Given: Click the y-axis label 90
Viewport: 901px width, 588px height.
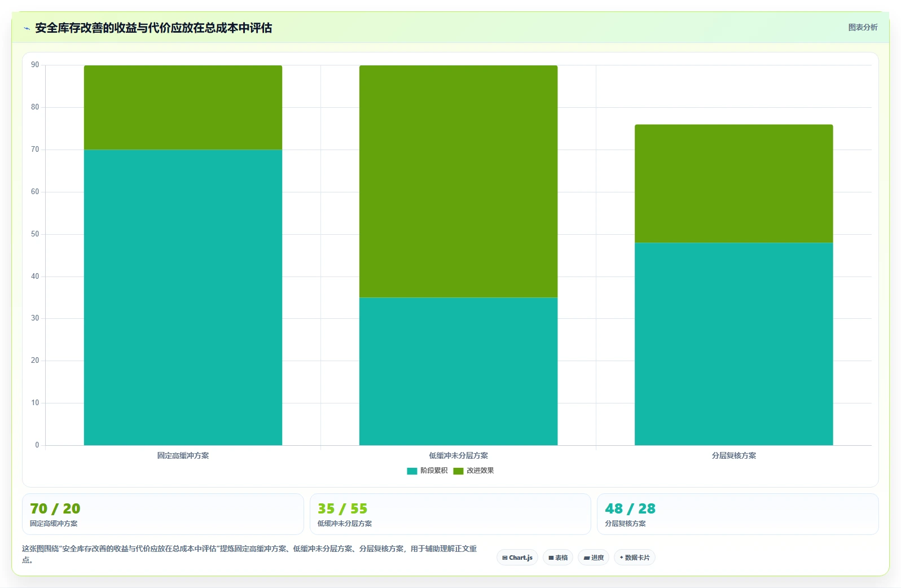Looking at the screenshot, I should (35, 65).
